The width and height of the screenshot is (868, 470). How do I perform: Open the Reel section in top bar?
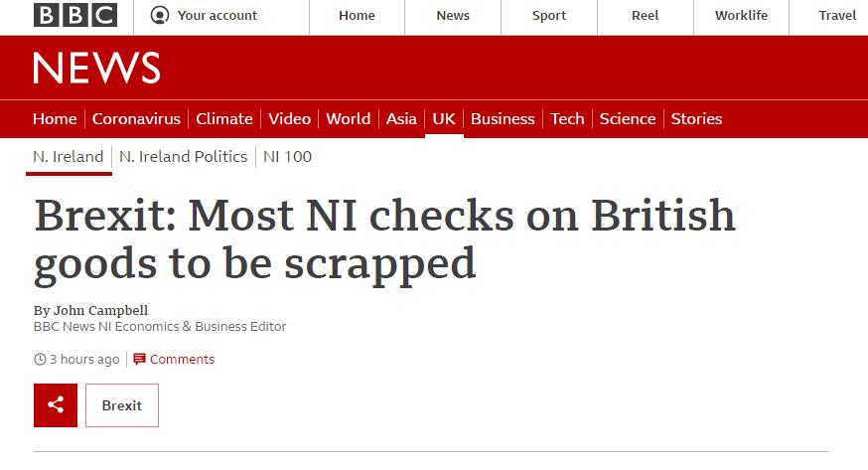(x=645, y=15)
